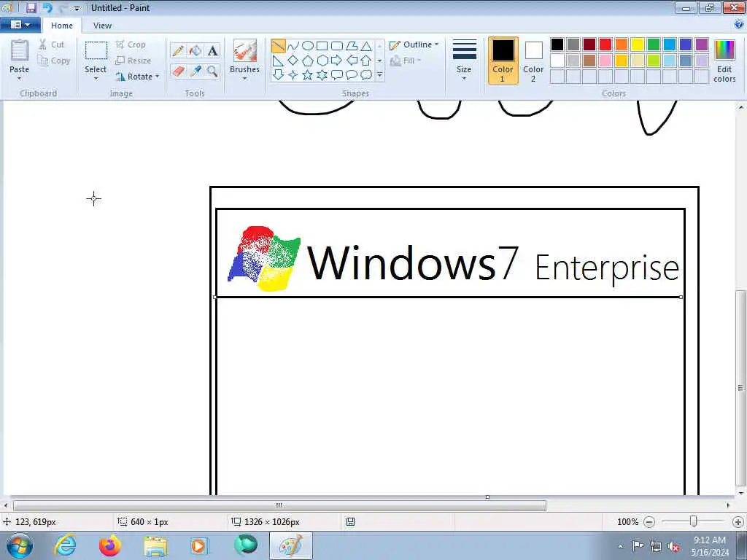
Task: Choose the Rectangle shape
Action: (x=322, y=46)
